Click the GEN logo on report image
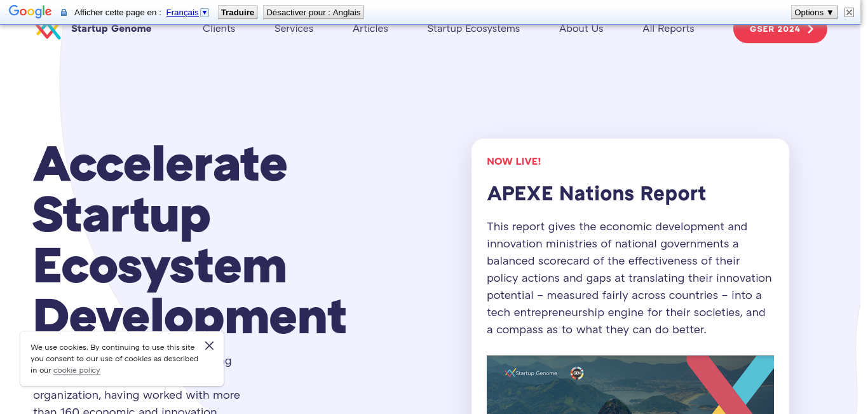 pos(577,373)
